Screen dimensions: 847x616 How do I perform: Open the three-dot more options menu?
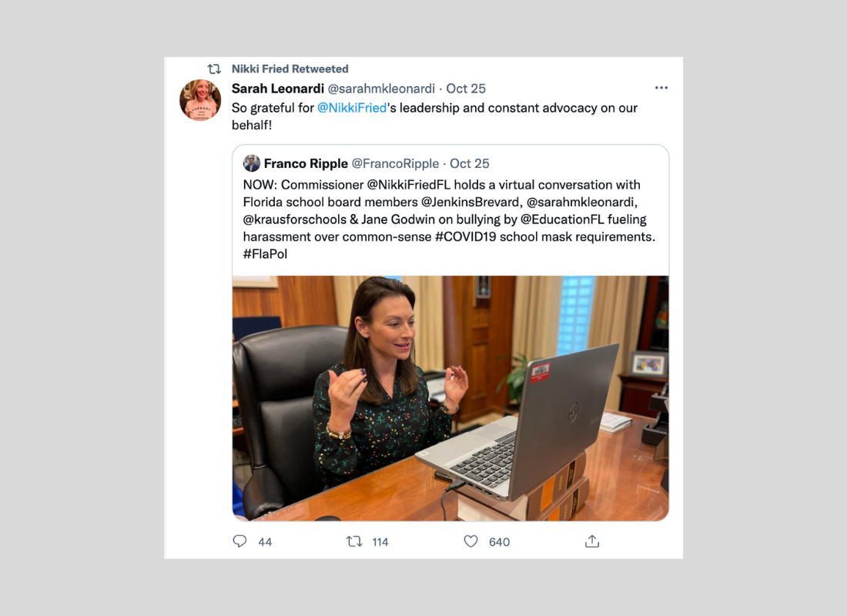pos(661,88)
